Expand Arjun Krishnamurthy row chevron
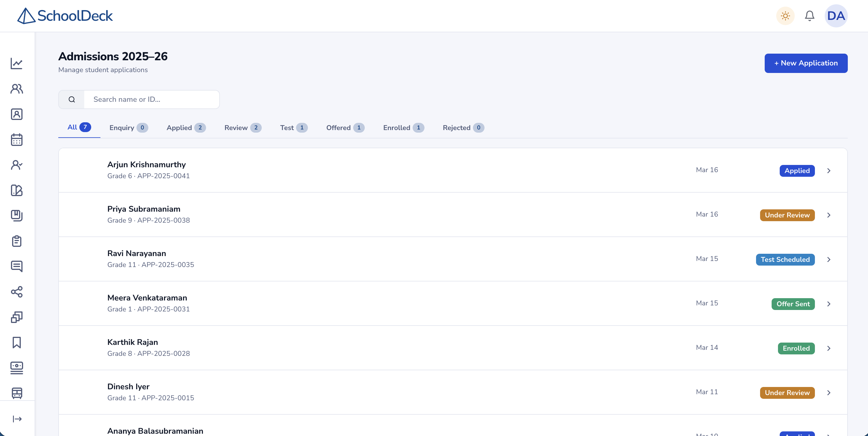This screenshot has height=436, width=868. click(x=828, y=171)
